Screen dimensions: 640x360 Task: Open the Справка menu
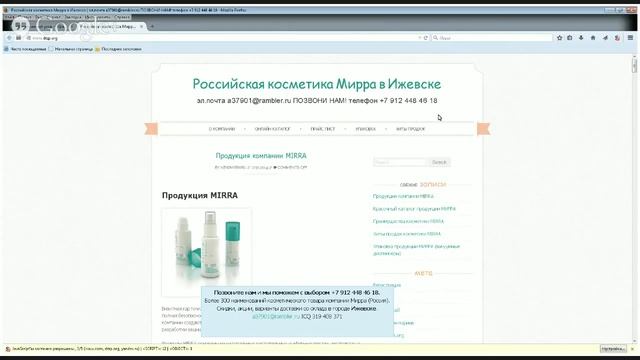[122, 17]
